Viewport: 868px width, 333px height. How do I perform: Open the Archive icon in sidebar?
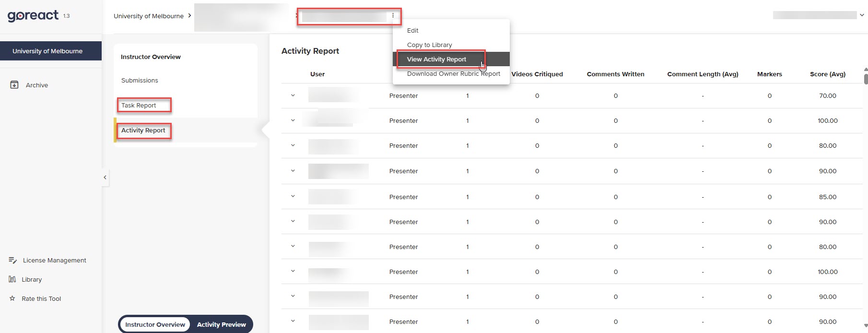[14, 85]
